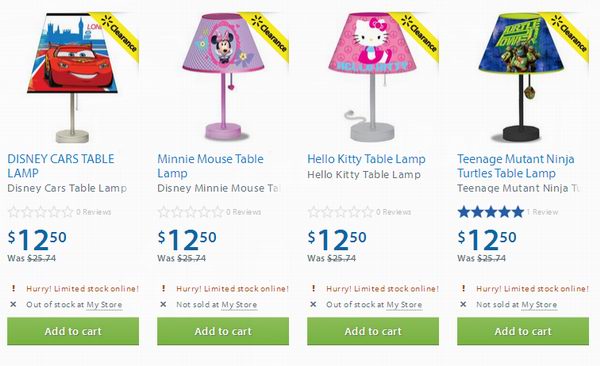
Task: Add the Hello Kitty lamp to cart
Action: pyautogui.click(x=373, y=331)
